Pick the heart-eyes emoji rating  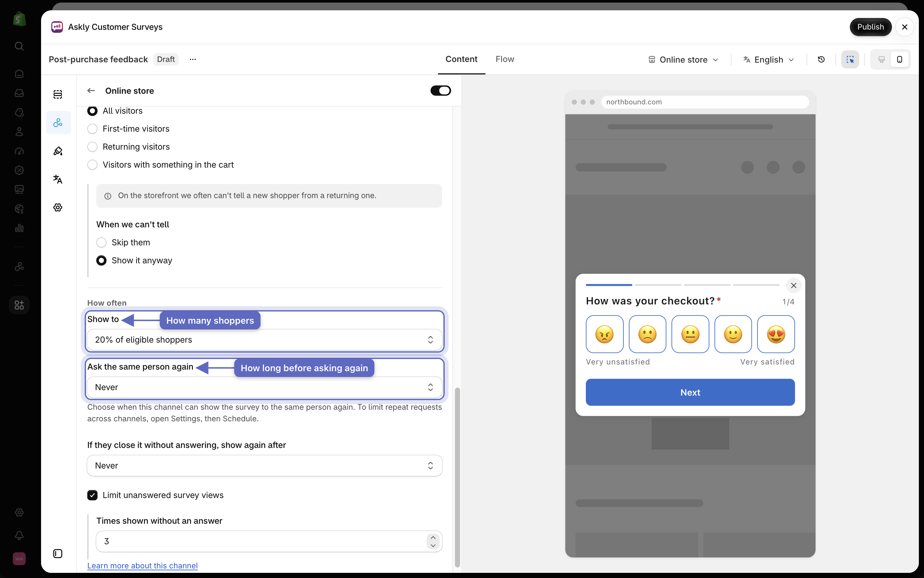(x=776, y=334)
